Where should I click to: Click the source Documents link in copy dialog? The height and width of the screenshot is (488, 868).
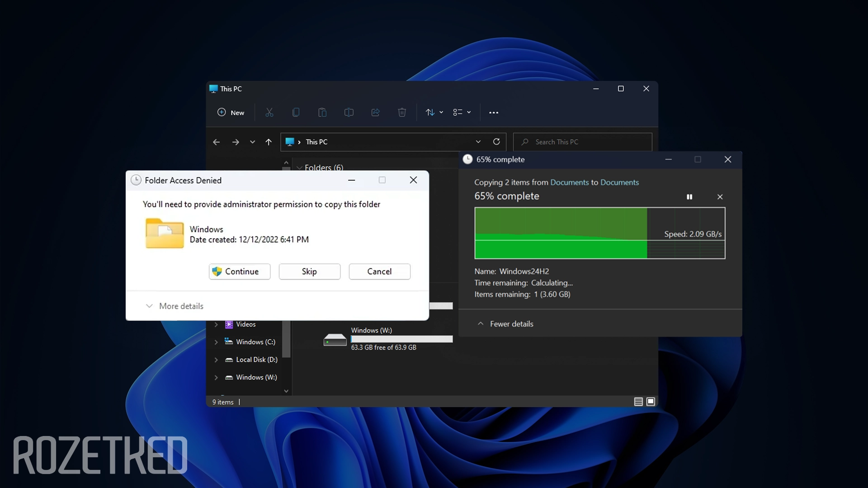(570, 182)
